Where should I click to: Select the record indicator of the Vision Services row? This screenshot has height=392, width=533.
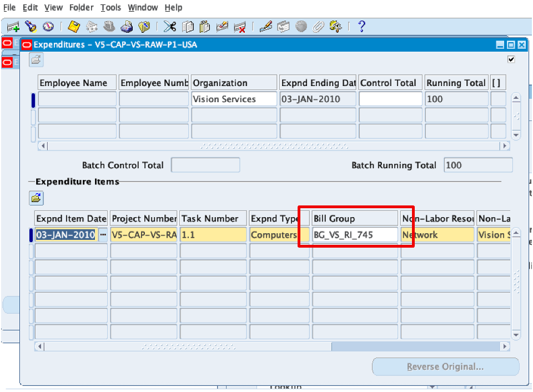[x=33, y=100]
